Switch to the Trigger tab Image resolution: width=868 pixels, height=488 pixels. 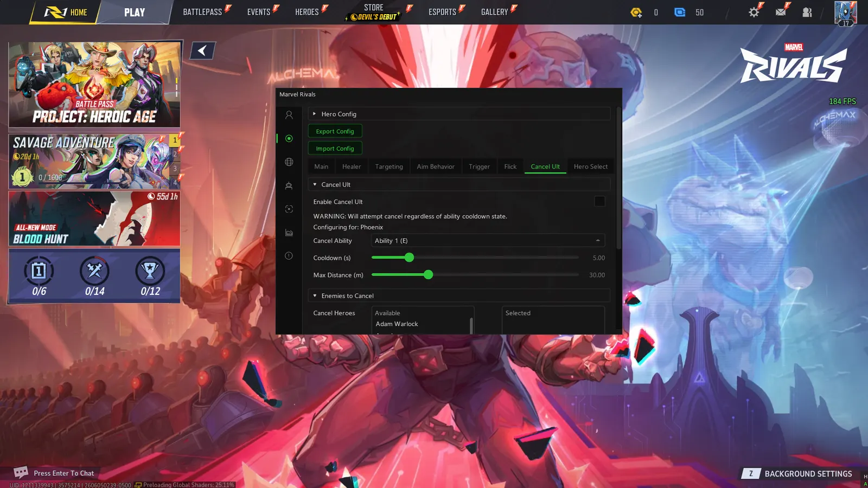pyautogui.click(x=479, y=166)
